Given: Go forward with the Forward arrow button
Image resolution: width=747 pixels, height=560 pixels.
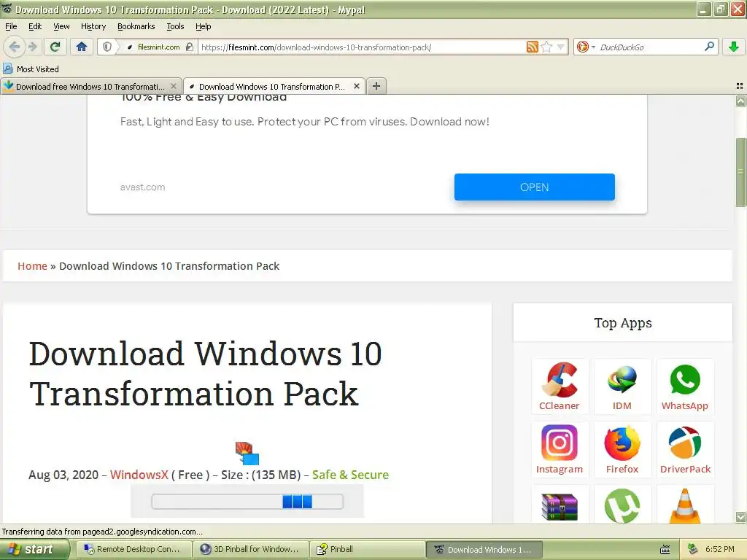Looking at the screenshot, I should point(32,47).
